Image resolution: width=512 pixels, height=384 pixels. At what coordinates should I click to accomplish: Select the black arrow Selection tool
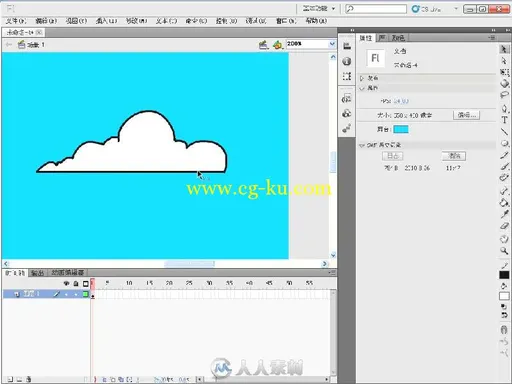[504, 49]
